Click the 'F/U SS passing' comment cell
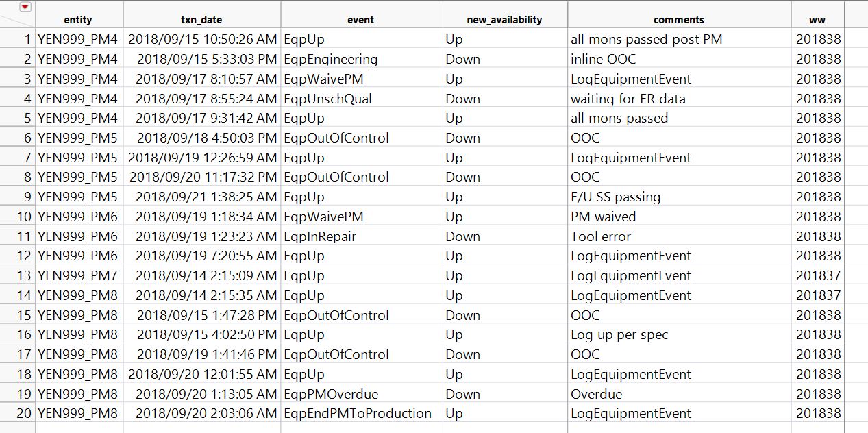The width and height of the screenshot is (868, 433). click(615, 197)
